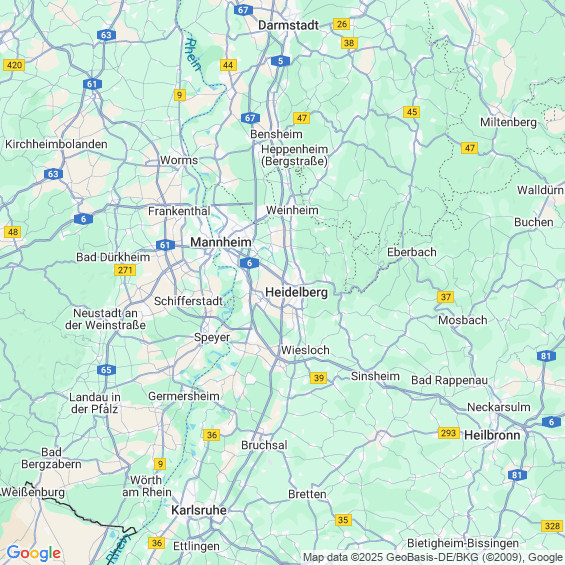Click the Speyer town label
This screenshot has width=565, height=565.
coord(212,338)
